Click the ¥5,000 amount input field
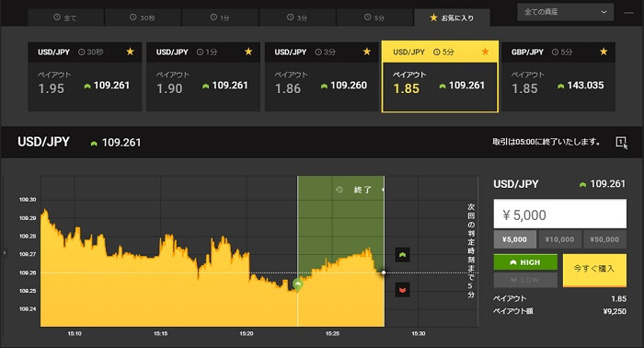 (559, 214)
